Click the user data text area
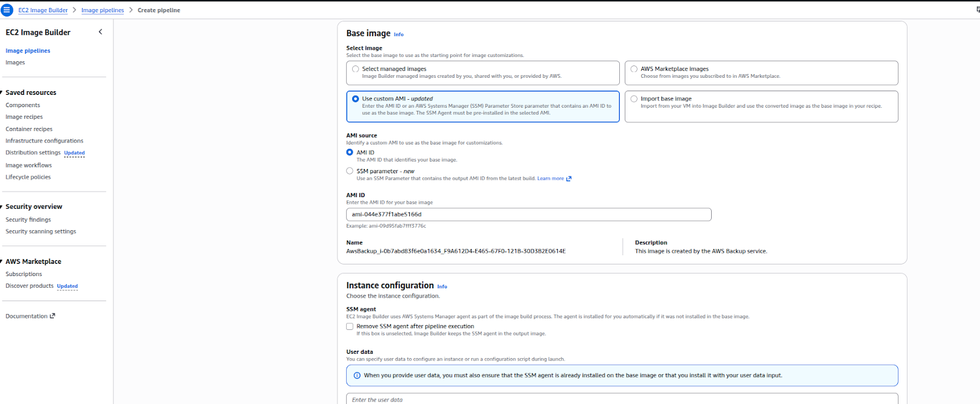The width and height of the screenshot is (980, 404). click(x=622, y=399)
